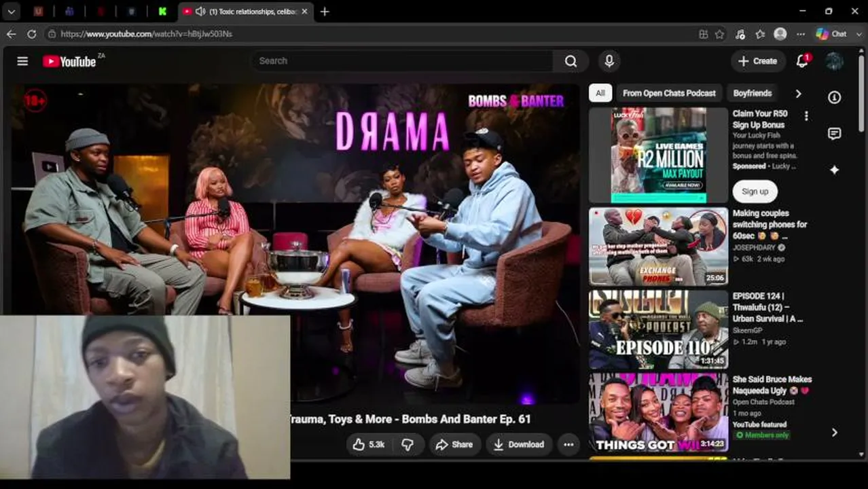Open the browser split screen icon
Screen dimensions: 868x489
(x=704, y=33)
